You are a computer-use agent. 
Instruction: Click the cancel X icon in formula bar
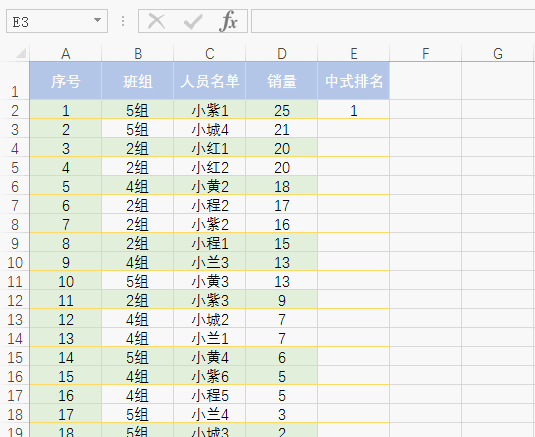point(157,21)
